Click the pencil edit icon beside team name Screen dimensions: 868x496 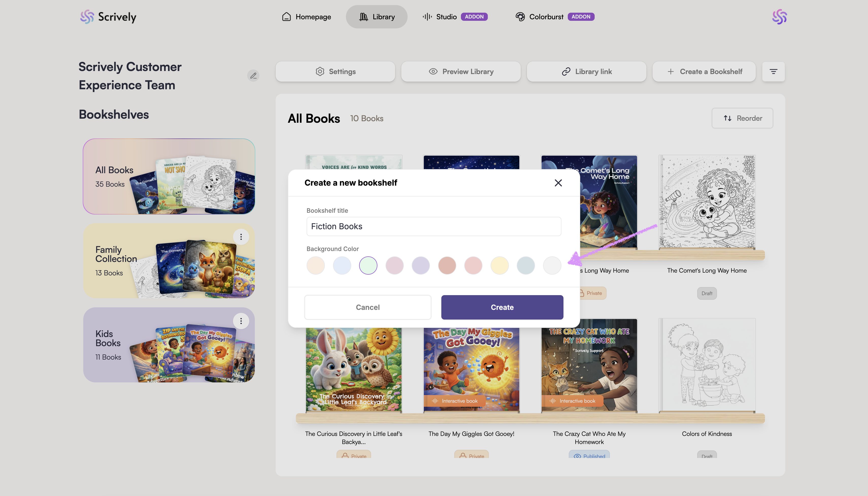coord(253,76)
